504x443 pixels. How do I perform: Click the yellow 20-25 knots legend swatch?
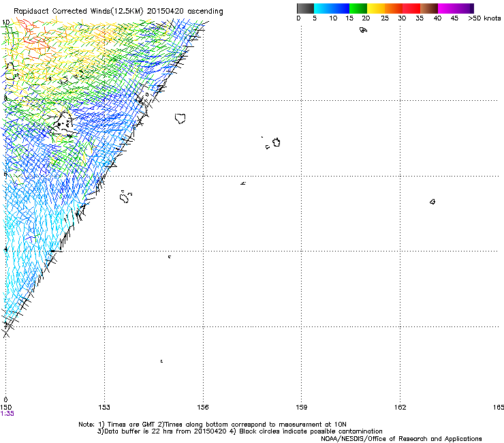tap(376, 8)
